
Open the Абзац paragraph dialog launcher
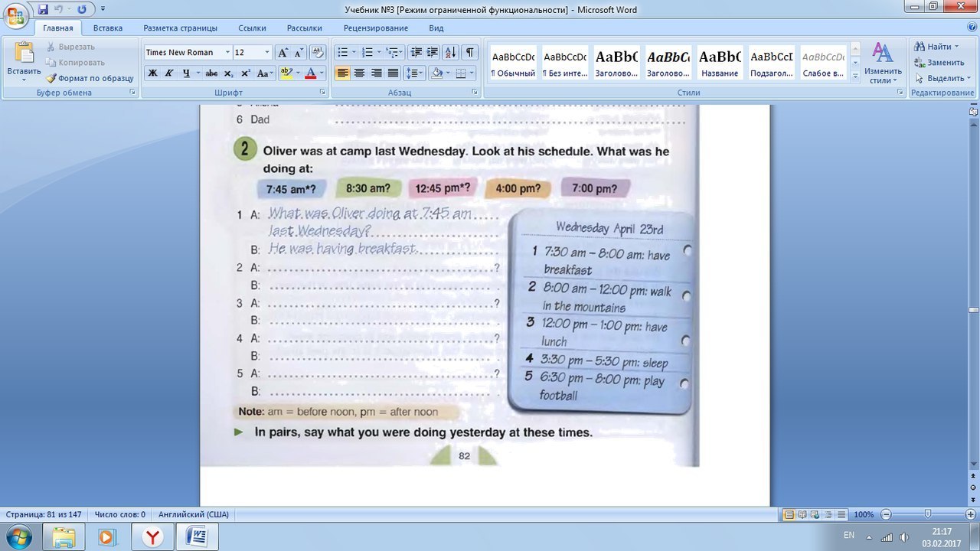[x=475, y=93]
